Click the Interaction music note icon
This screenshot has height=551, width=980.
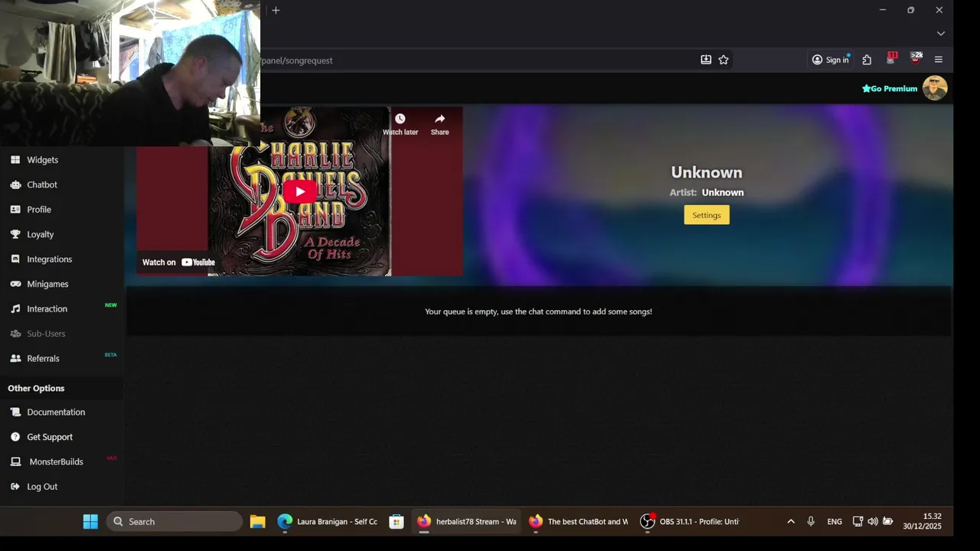coord(15,309)
